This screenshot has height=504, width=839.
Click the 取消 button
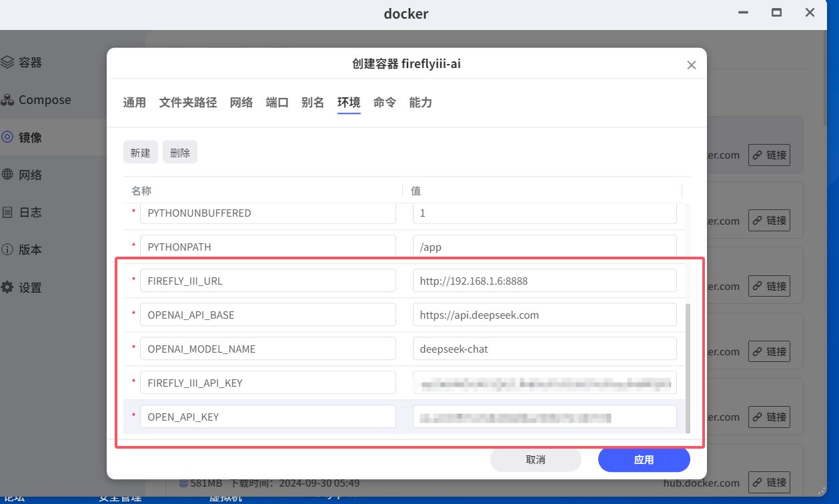coord(536,459)
